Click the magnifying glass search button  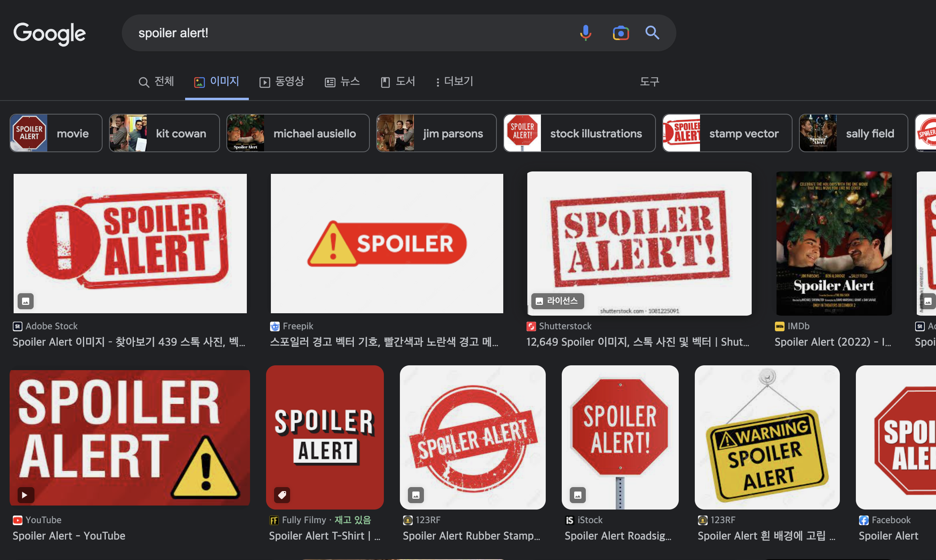(x=652, y=33)
